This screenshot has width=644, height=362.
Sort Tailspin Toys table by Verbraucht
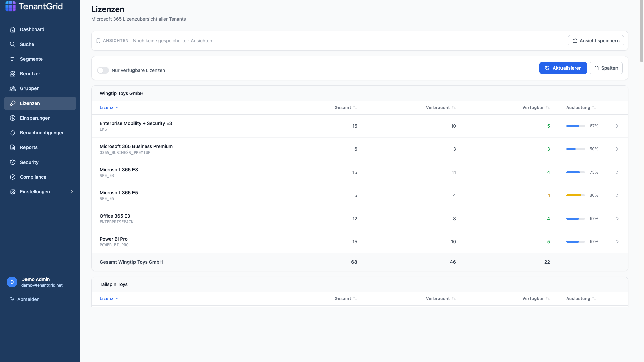click(441, 299)
